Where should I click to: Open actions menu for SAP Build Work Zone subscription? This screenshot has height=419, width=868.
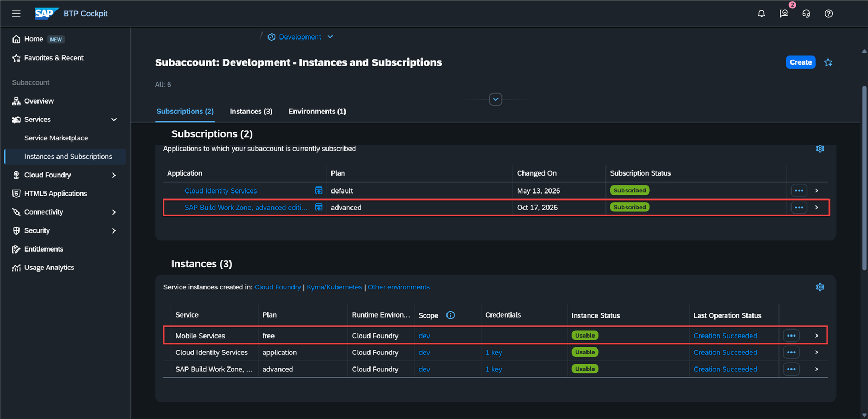pyautogui.click(x=799, y=207)
